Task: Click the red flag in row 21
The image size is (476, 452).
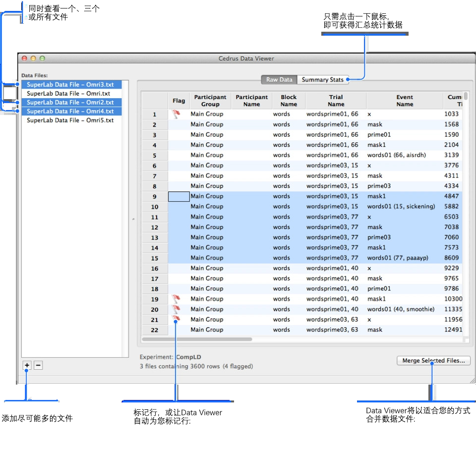Action: (176, 319)
